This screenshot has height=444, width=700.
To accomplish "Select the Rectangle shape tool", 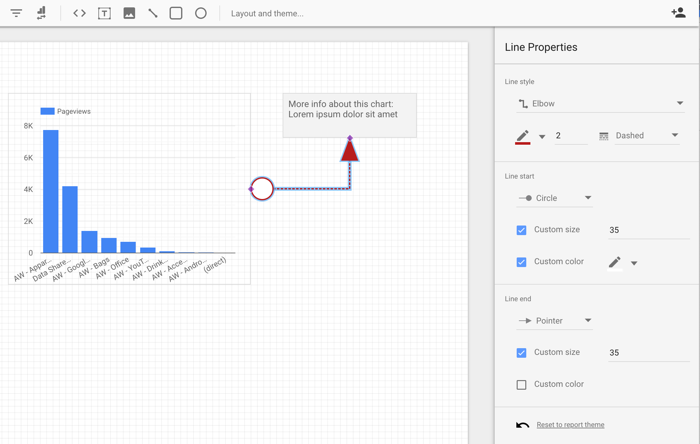I will (176, 13).
